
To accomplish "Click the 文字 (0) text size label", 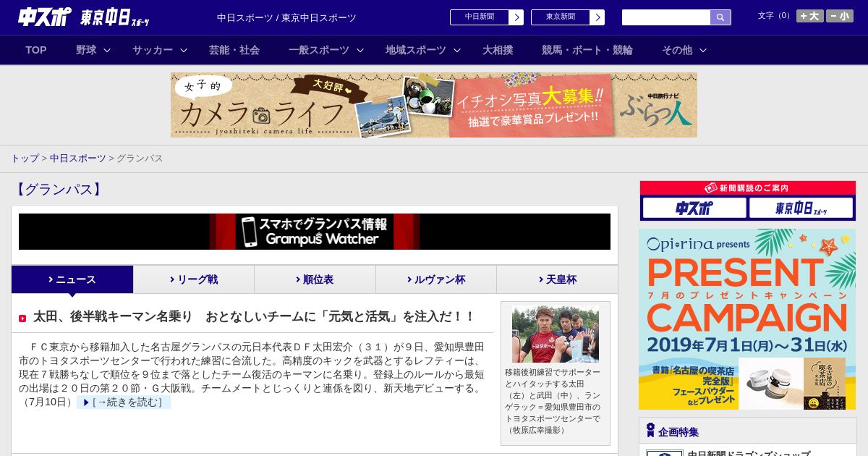I will click(x=775, y=16).
